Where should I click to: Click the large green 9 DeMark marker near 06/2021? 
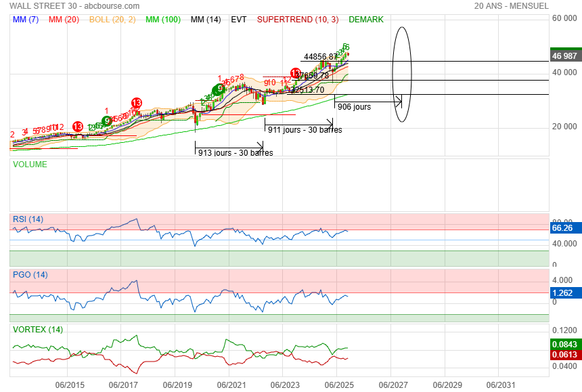219,89
